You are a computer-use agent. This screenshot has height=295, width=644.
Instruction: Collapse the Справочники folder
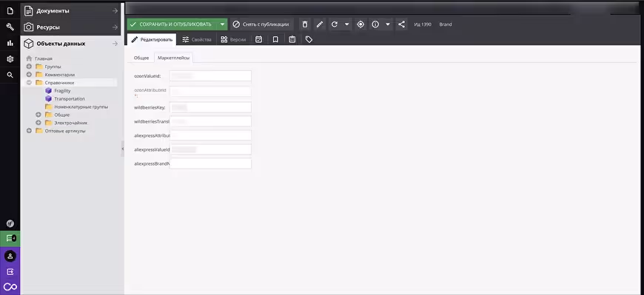[29, 83]
